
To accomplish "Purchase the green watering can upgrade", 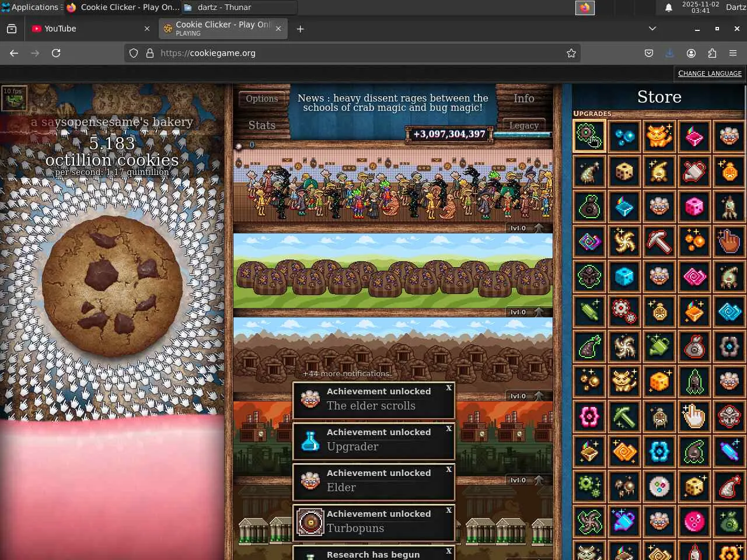I will point(659,346).
